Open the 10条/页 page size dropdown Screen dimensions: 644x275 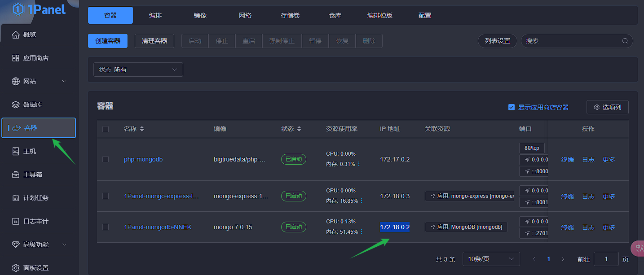pos(491,259)
